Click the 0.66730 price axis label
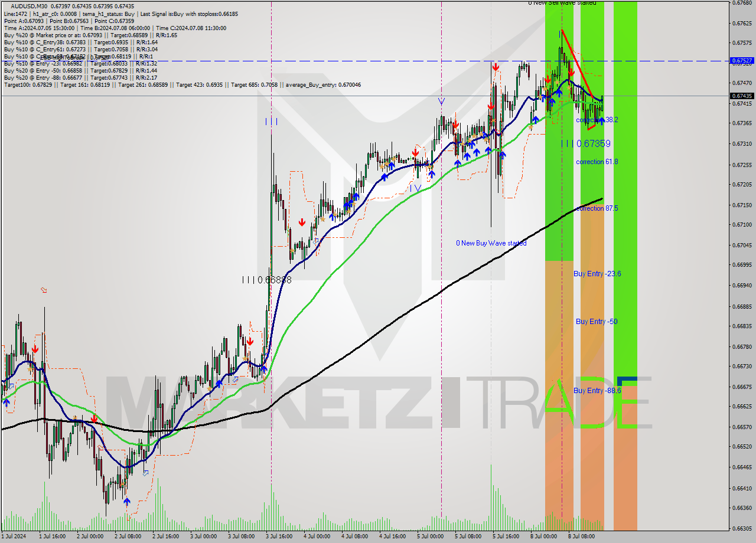 (x=742, y=367)
